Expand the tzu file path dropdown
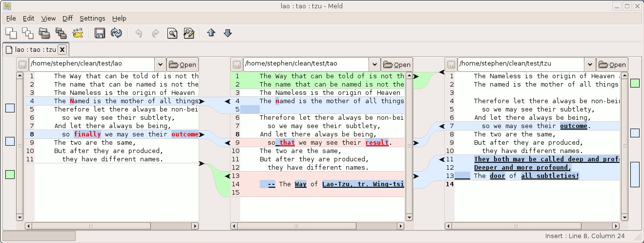This screenshot has width=644, height=243. pos(589,65)
